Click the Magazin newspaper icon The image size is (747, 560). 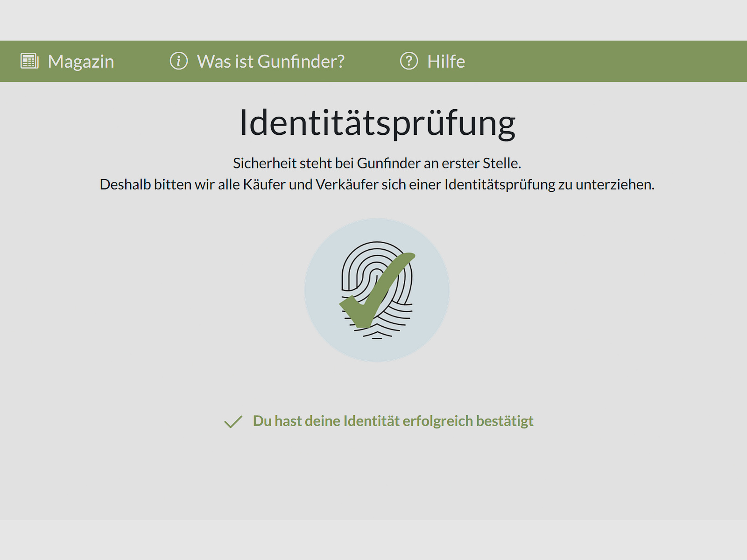point(29,61)
